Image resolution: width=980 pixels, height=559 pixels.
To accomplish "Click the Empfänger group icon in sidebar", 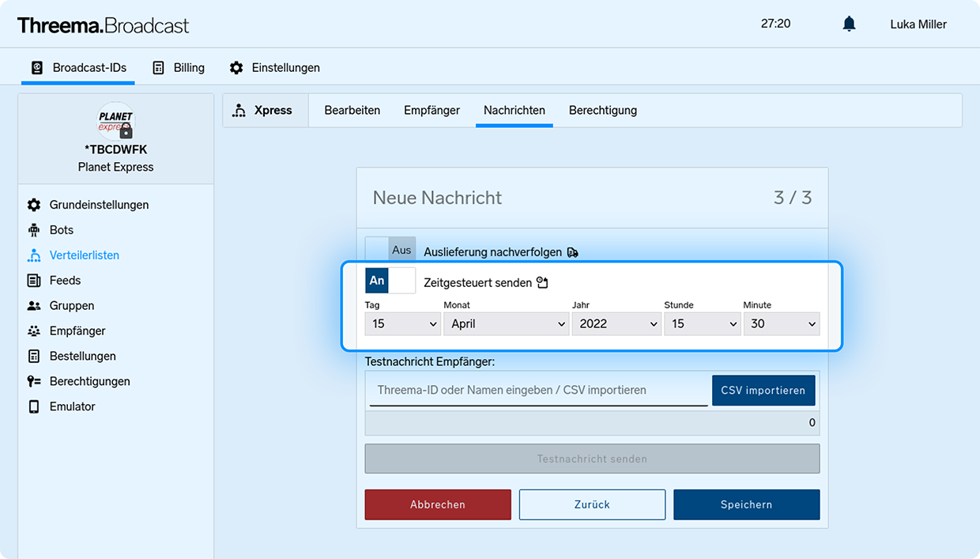I will click(34, 331).
